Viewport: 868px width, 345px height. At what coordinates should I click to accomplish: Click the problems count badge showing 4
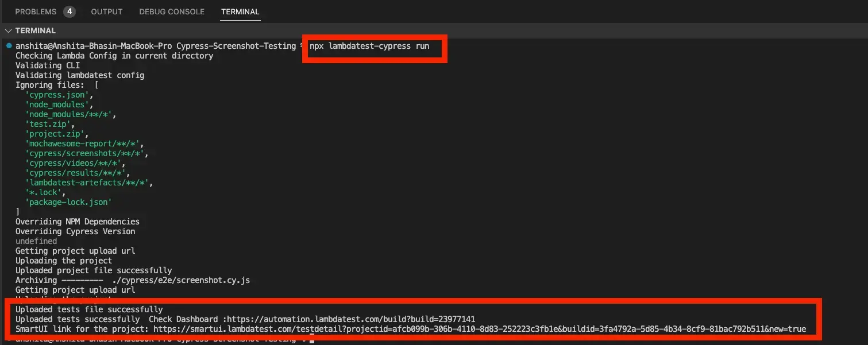click(x=69, y=11)
